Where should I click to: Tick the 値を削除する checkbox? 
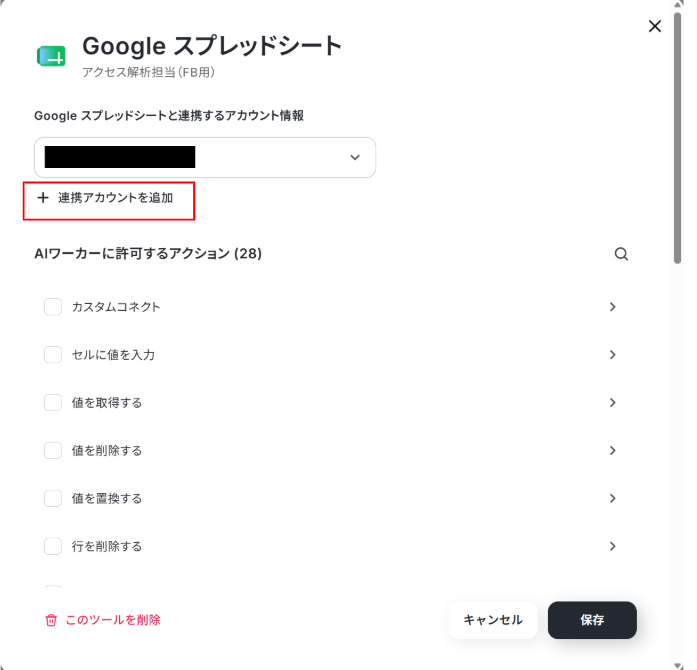click(53, 450)
